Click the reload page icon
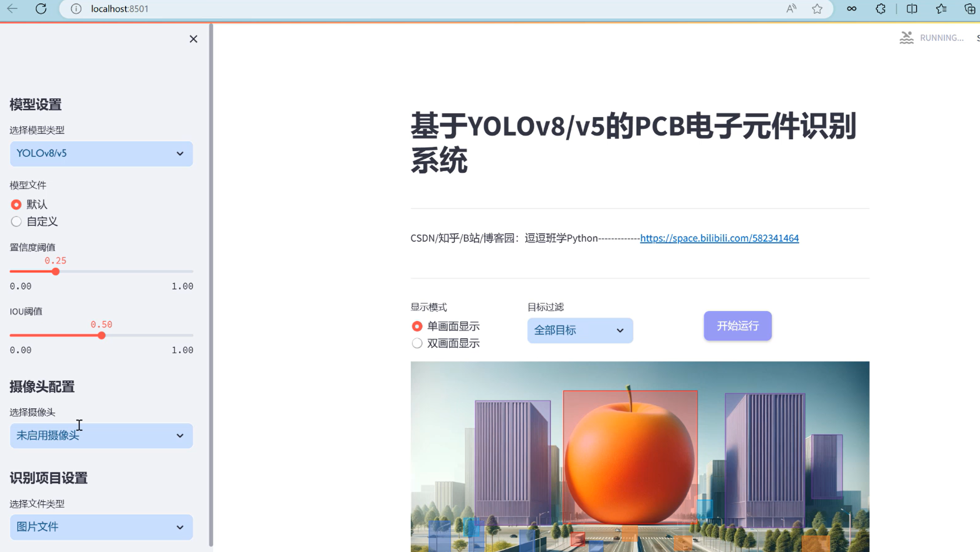The height and width of the screenshot is (552, 980). [x=41, y=8]
